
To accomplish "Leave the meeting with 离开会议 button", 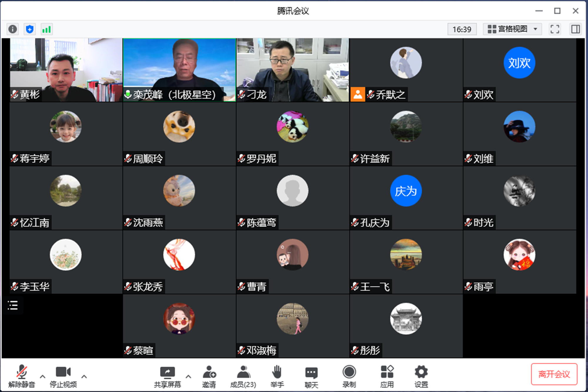I will (x=554, y=374).
